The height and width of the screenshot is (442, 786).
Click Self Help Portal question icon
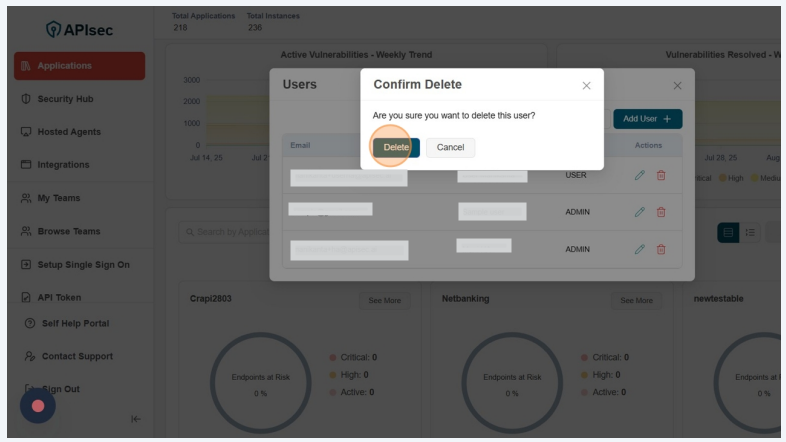pos(30,323)
